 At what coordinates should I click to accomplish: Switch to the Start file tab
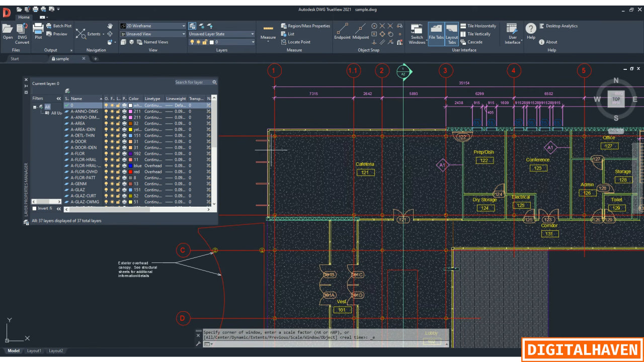coord(15,59)
